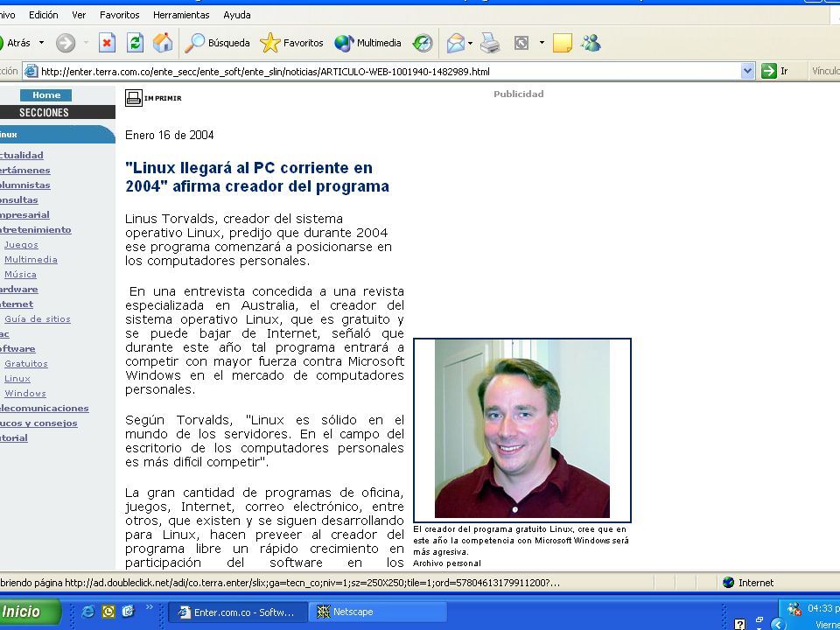Click the IMPRIMIR printer icon on page
This screenshot has width=840, height=630.
tap(133, 98)
